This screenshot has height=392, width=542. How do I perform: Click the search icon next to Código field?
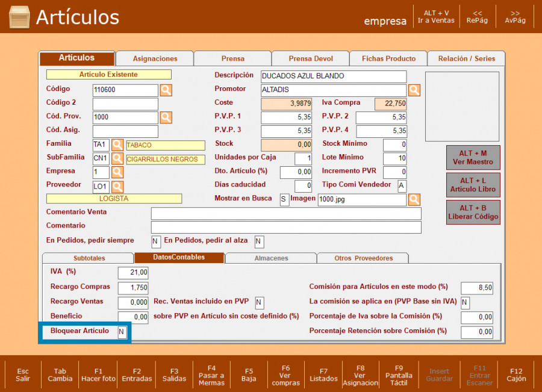166,90
